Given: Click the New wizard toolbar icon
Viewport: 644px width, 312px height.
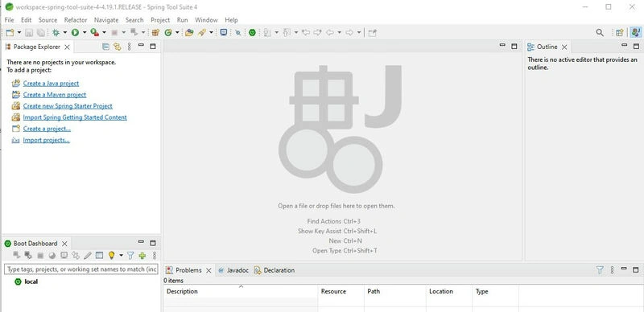Looking at the screenshot, I should [10, 32].
